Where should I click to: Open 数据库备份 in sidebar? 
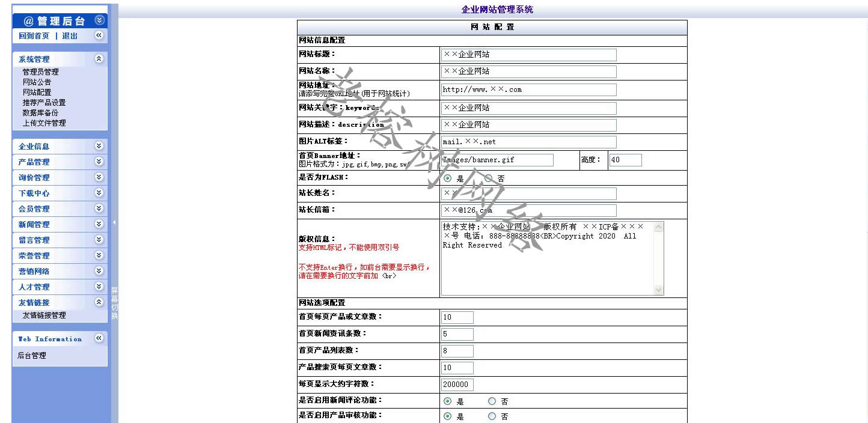point(40,112)
